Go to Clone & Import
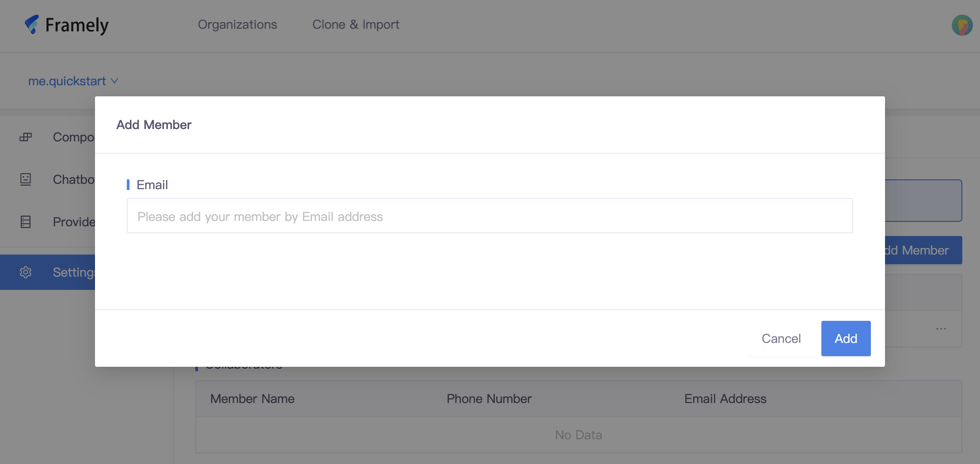Image resolution: width=980 pixels, height=464 pixels. pos(356,24)
